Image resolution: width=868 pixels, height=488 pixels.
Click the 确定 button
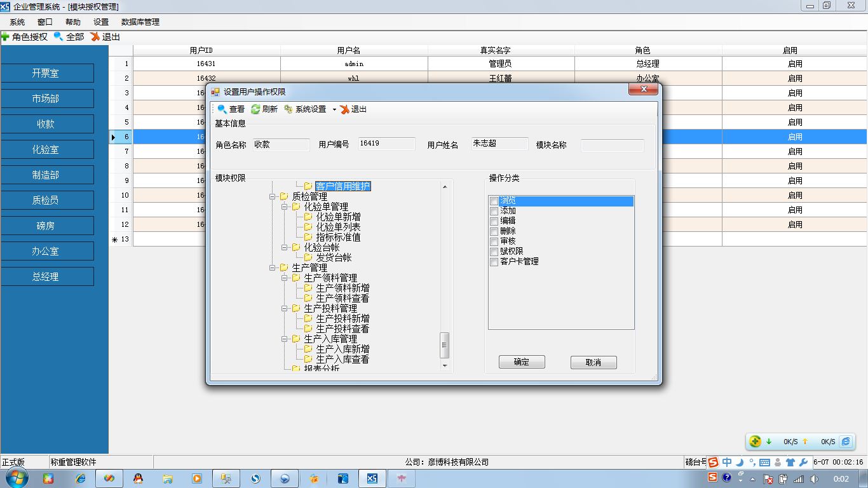click(x=522, y=362)
